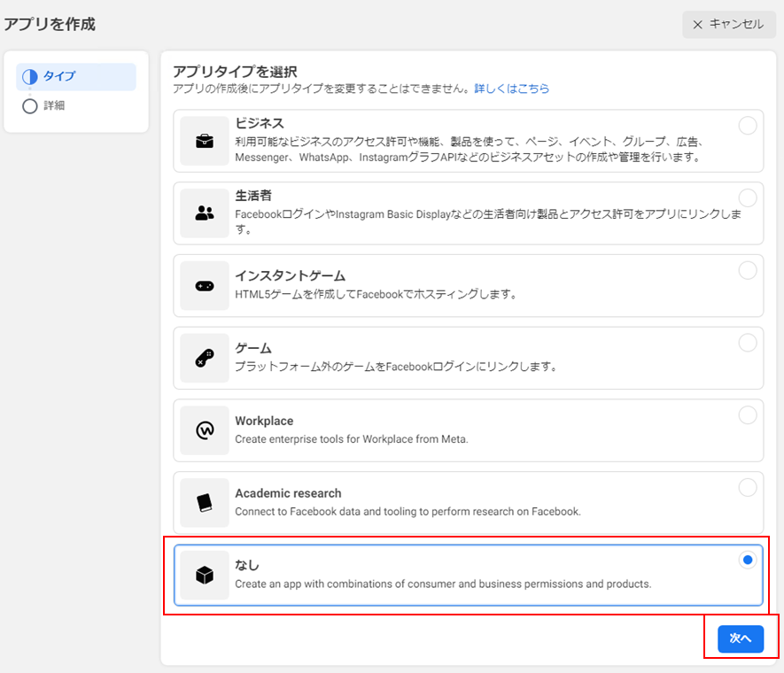Screen dimensions: 784x673
Task: Click the 次へ button
Action: pyautogui.click(x=741, y=638)
